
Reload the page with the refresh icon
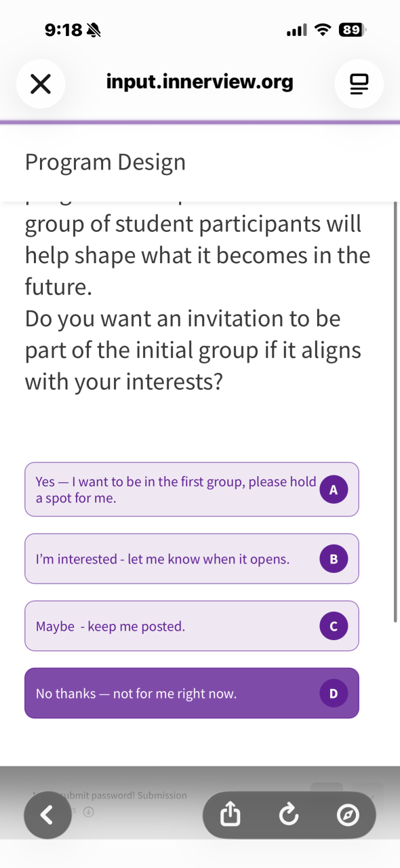tap(289, 815)
